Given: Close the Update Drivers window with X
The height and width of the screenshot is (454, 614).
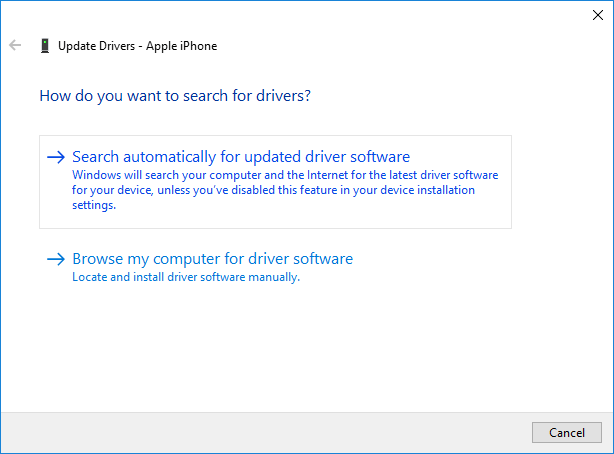Looking at the screenshot, I should pyautogui.click(x=597, y=14).
